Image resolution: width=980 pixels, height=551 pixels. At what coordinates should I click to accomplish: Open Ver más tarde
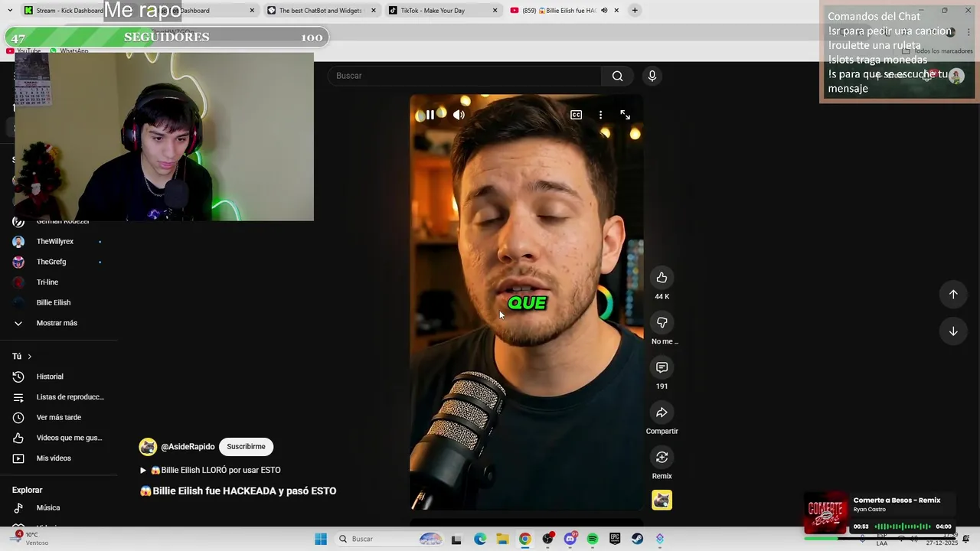(59, 417)
